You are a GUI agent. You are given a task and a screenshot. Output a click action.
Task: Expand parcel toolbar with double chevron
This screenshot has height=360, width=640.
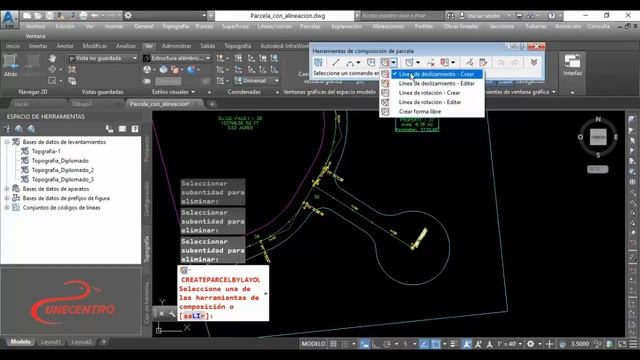point(533,62)
